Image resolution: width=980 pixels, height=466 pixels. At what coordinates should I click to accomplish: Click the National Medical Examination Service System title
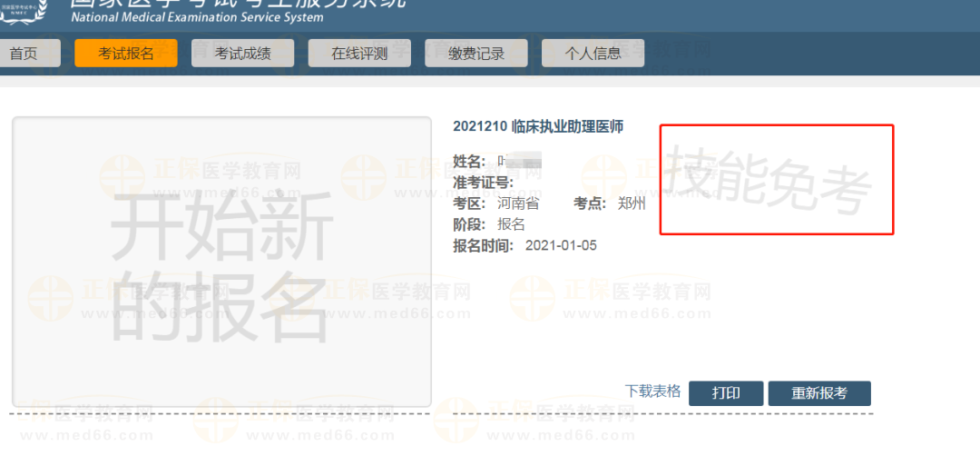[x=196, y=16]
